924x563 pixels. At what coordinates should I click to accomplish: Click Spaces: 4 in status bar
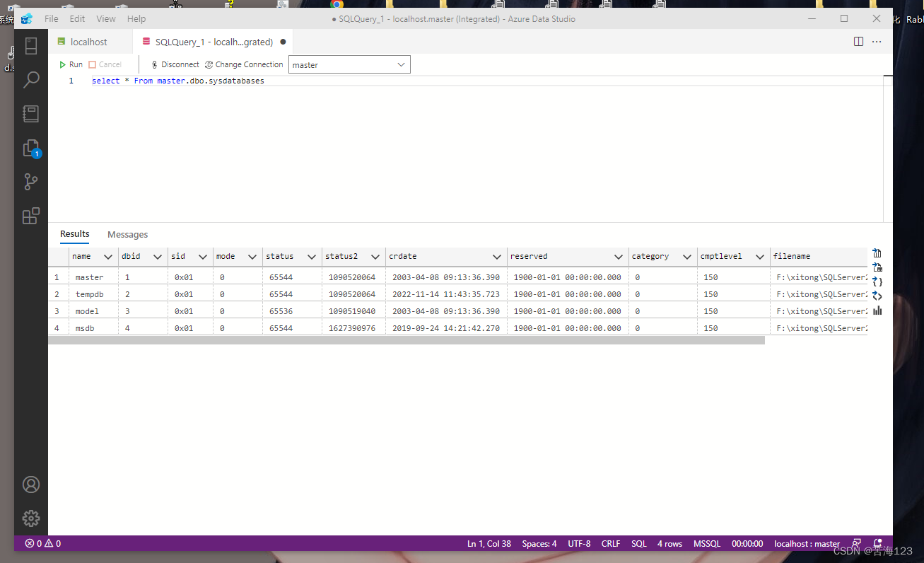tap(539, 544)
